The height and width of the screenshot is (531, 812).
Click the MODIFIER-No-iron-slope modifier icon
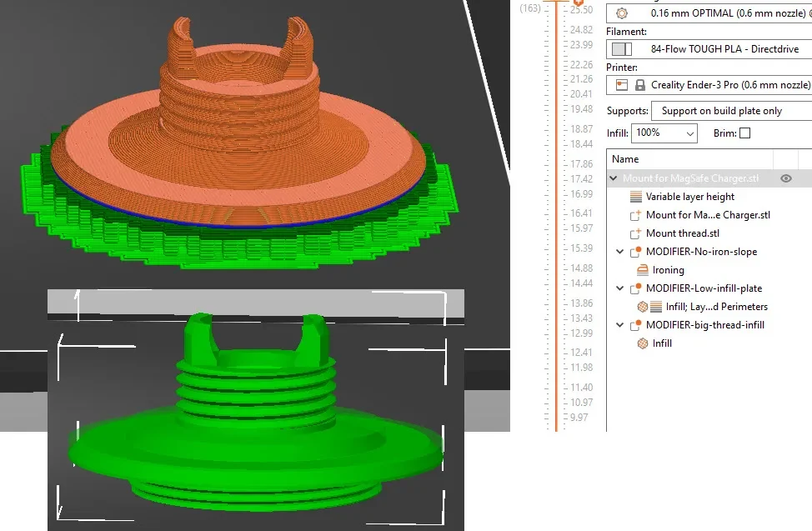coord(636,252)
